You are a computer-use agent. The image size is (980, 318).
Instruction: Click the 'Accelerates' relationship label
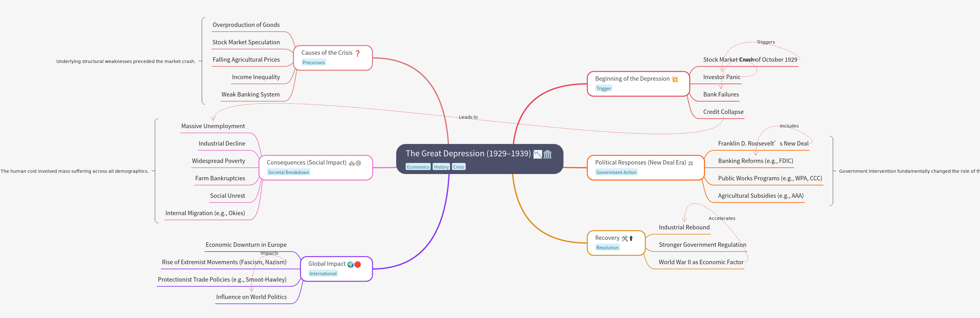(x=722, y=218)
